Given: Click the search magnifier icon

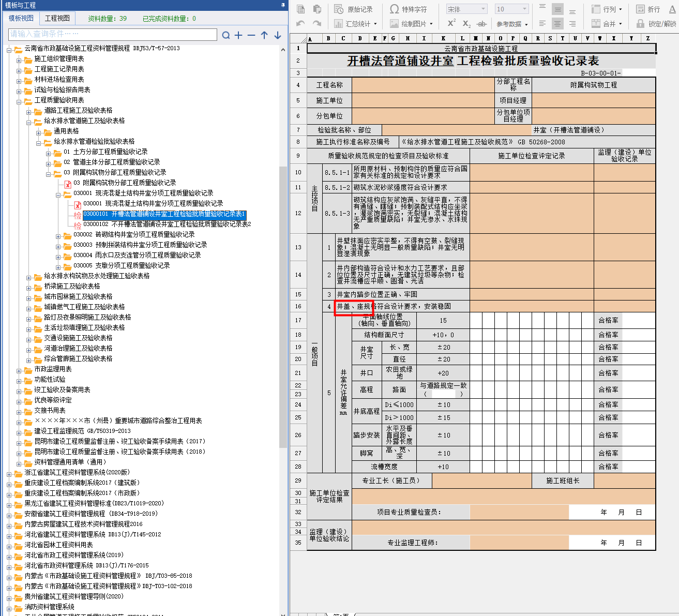Looking at the screenshot, I should click(x=225, y=35).
